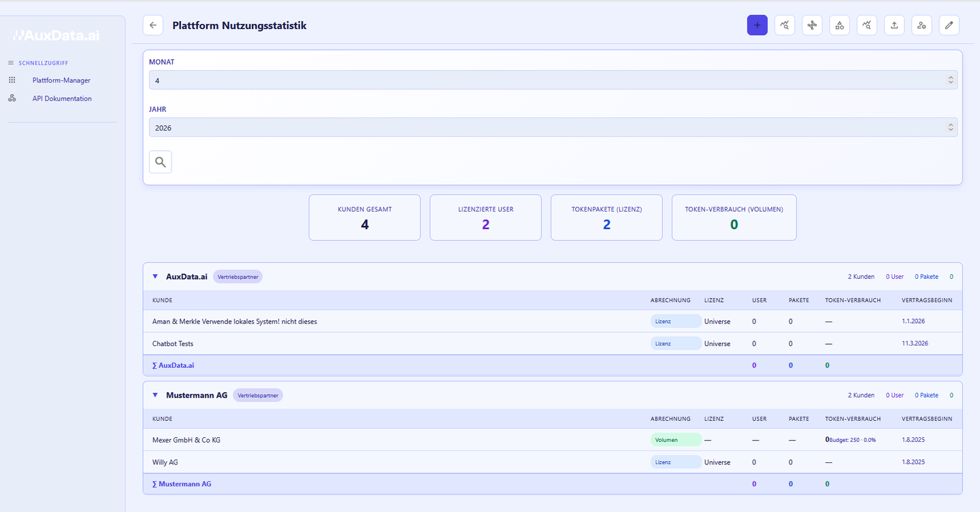Click the Volumen badge in Mexer GmbH row

pos(676,440)
